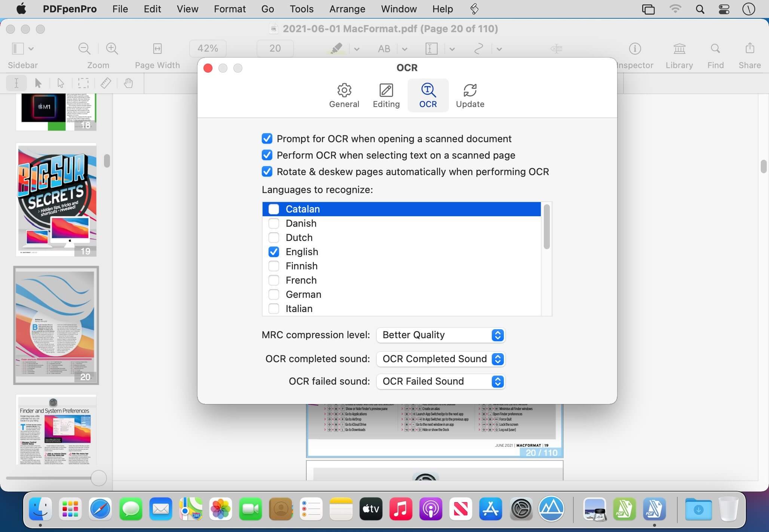Click the Find magnifier icon

[716, 49]
